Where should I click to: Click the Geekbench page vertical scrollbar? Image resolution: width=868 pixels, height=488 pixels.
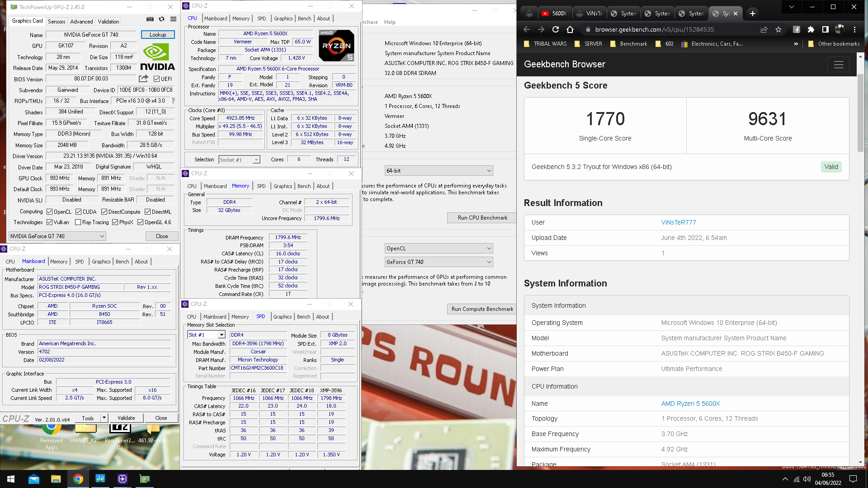point(860,113)
